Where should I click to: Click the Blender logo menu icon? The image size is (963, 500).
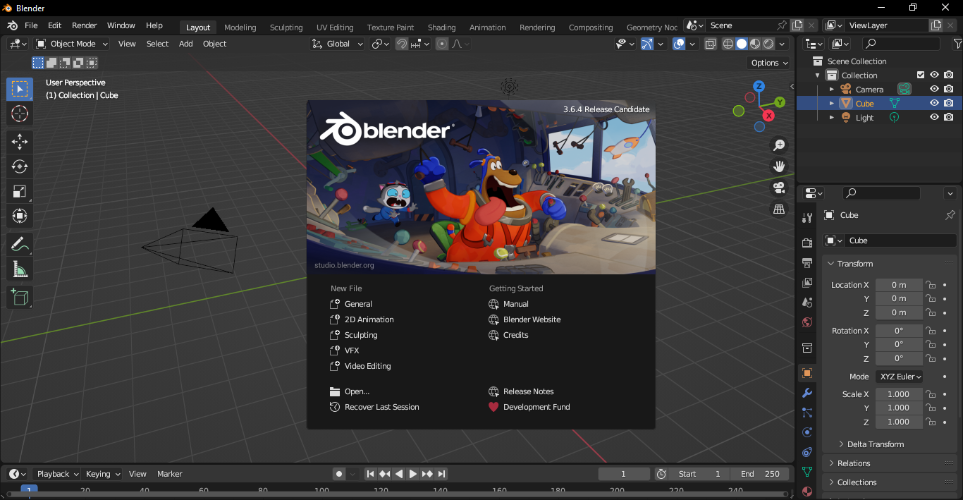[12, 25]
